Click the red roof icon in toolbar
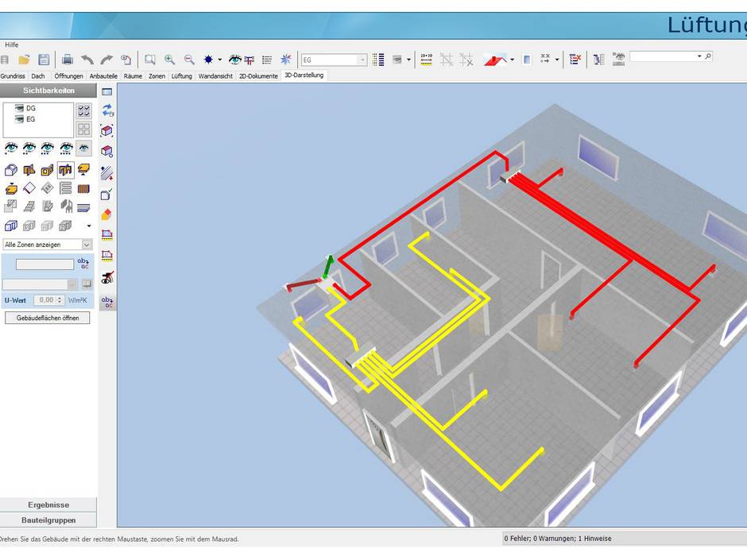This screenshot has height=560, width=747. [497, 60]
